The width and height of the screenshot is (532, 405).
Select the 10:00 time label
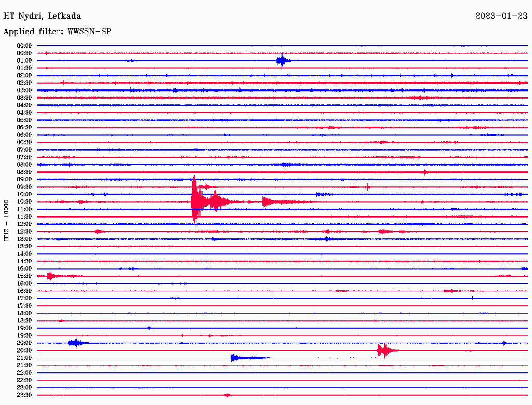pos(24,194)
